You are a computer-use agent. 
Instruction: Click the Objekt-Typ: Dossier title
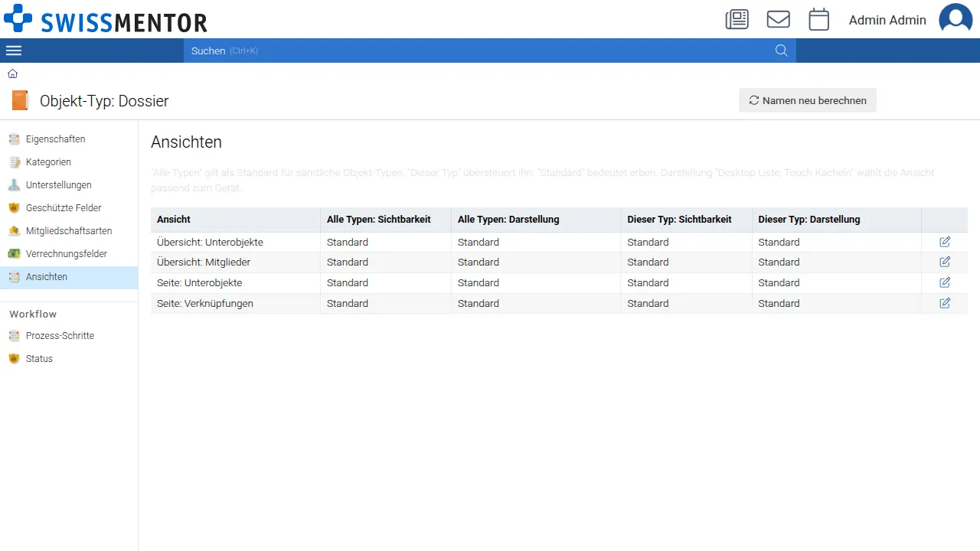(104, 101)
